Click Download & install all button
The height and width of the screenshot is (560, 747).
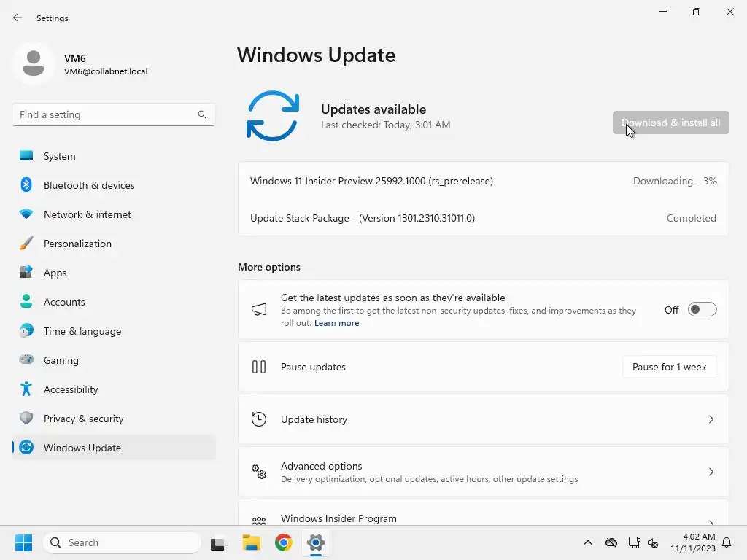tap(671, 122)
